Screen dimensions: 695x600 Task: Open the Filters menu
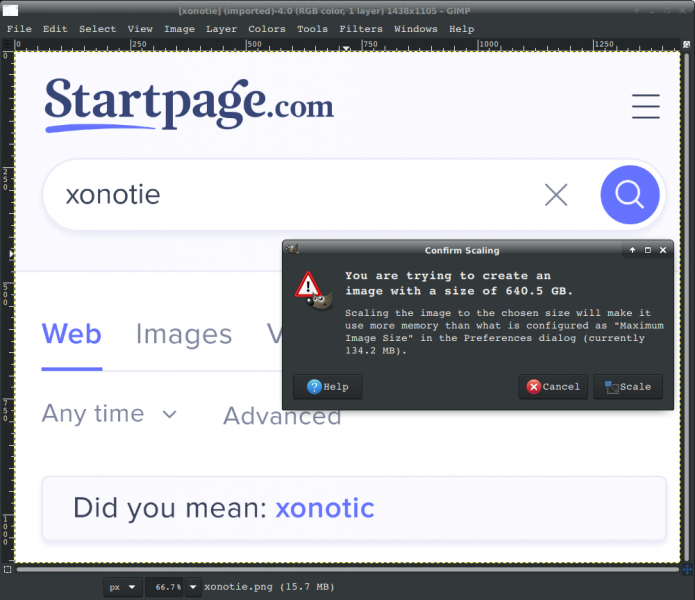pos(361,29)
